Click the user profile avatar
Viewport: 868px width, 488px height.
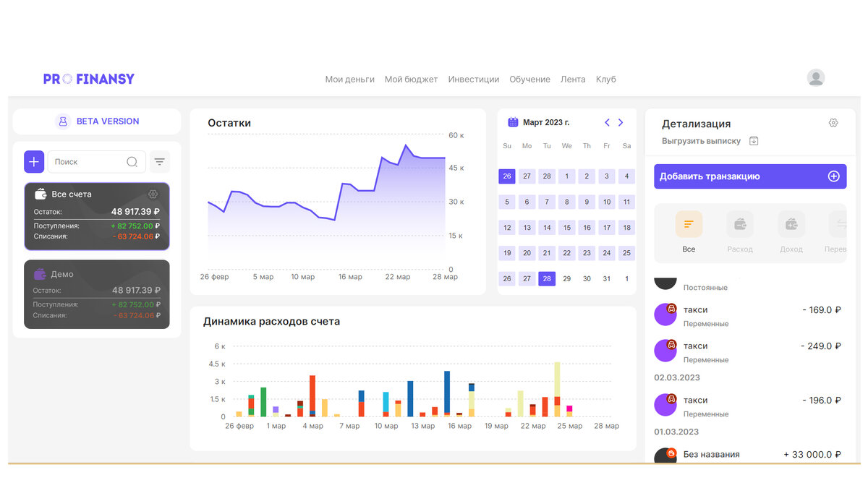pyautogui.click(x=816, y=78)
